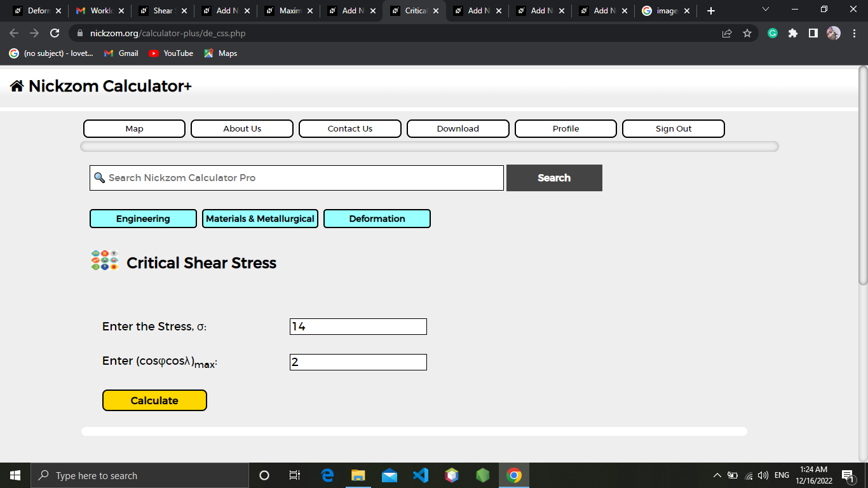Click the Stress σ input field
The image size is (868, 488).
(x=358, y=327)
